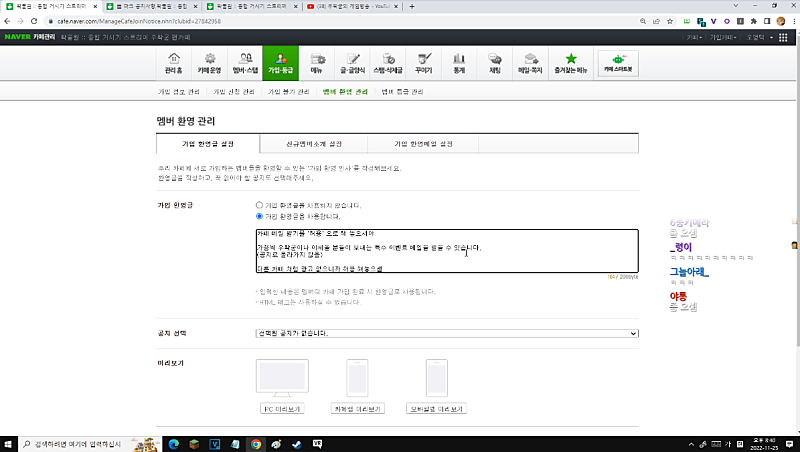Screen dimensions: 800x452
Task: Click Windows taskbar search box
Action: pyautogui.click(x=90, y=444)
